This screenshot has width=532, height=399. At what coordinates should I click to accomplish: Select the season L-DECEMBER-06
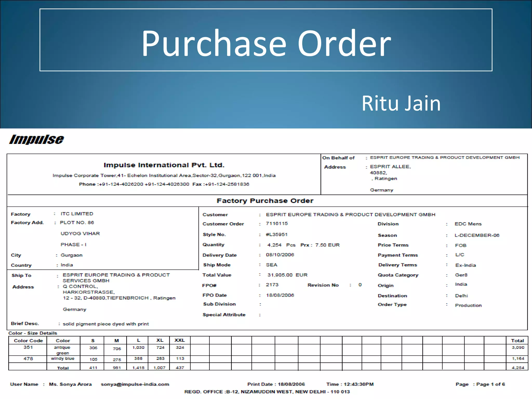point(477,235)
